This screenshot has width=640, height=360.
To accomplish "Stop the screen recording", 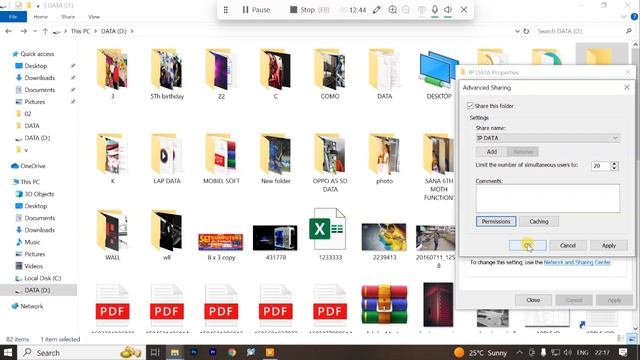I will (x=309, y=10).
